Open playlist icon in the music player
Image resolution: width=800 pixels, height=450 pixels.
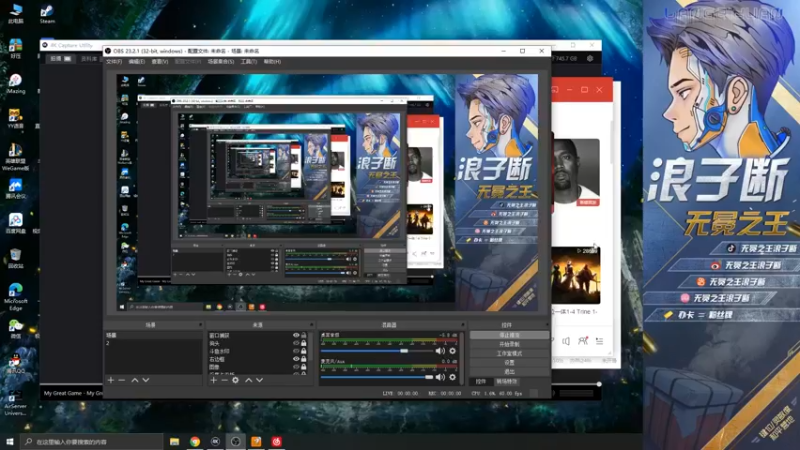pos(599,341)
